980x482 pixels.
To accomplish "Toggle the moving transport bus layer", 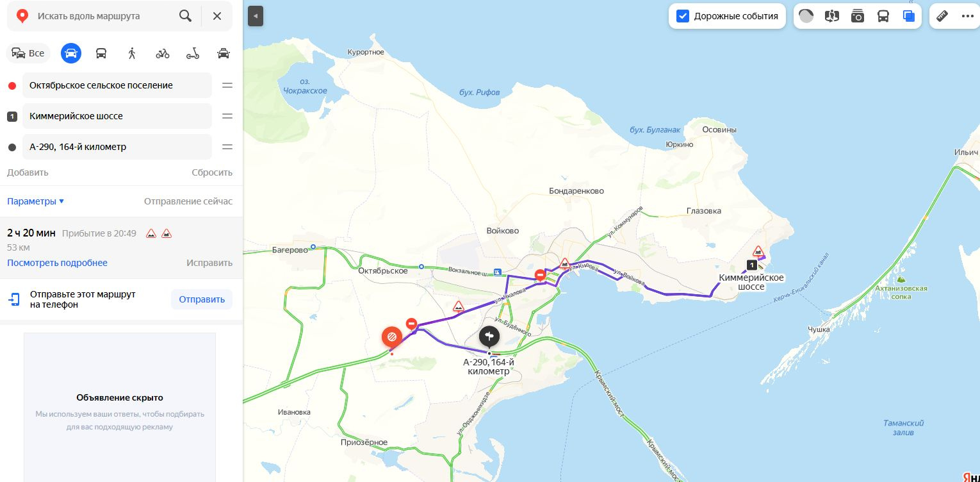I will pyautogui.click(x=883, y=16).
